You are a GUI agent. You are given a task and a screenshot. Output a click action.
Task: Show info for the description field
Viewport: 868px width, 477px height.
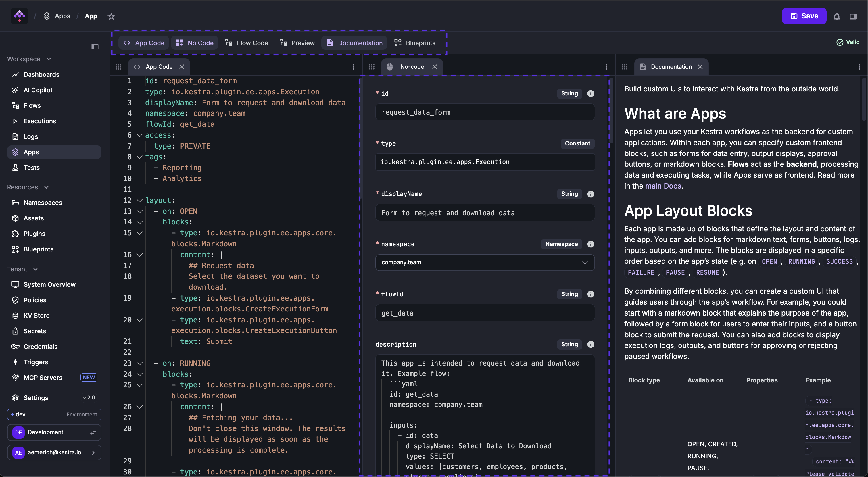point(591,344)
